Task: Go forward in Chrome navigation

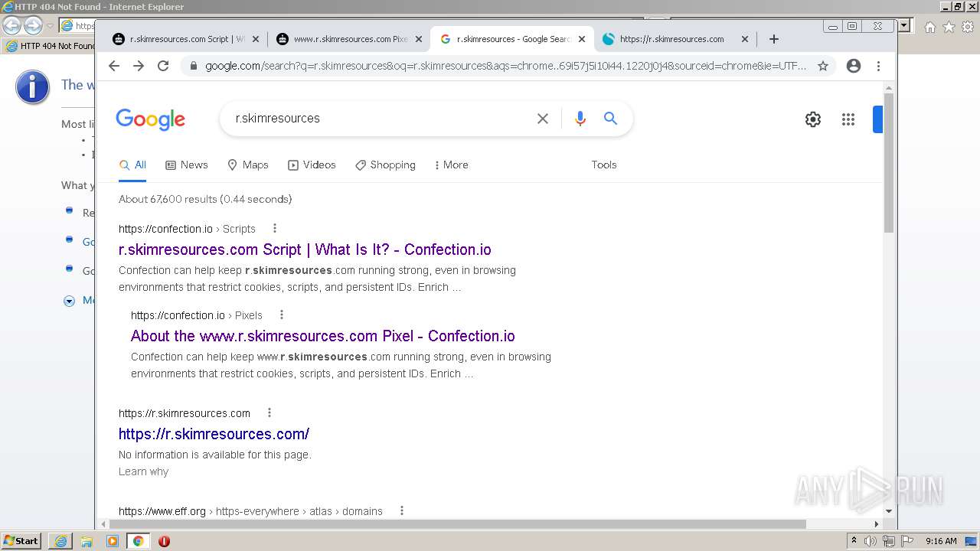Action: click(139, 66)
